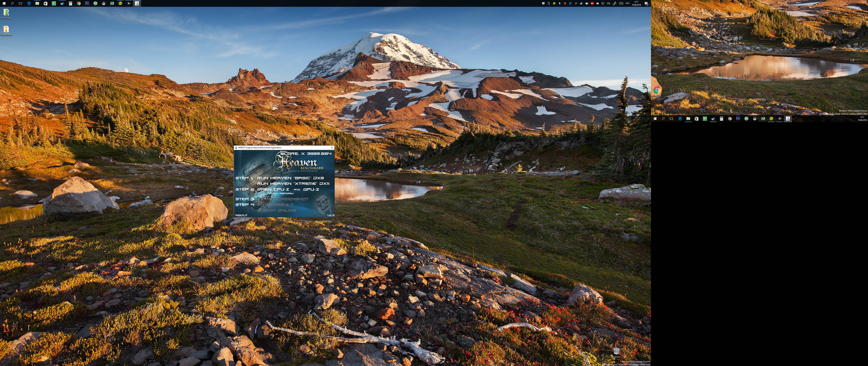Screen dimensions: 868x366
Task: Switch input language РУС indicator
Action: click(x=628, y=3)
